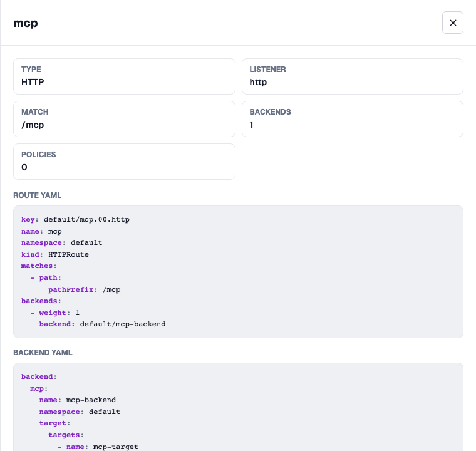Select the TYPE card showing HTTP

coord(124,76)
